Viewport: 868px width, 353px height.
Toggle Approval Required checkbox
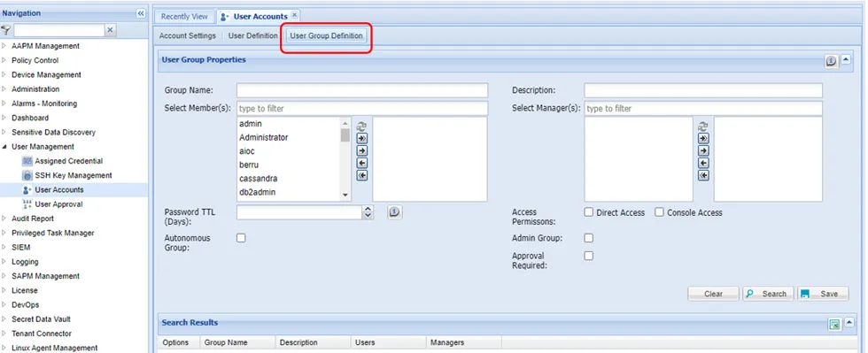(589, 256)
